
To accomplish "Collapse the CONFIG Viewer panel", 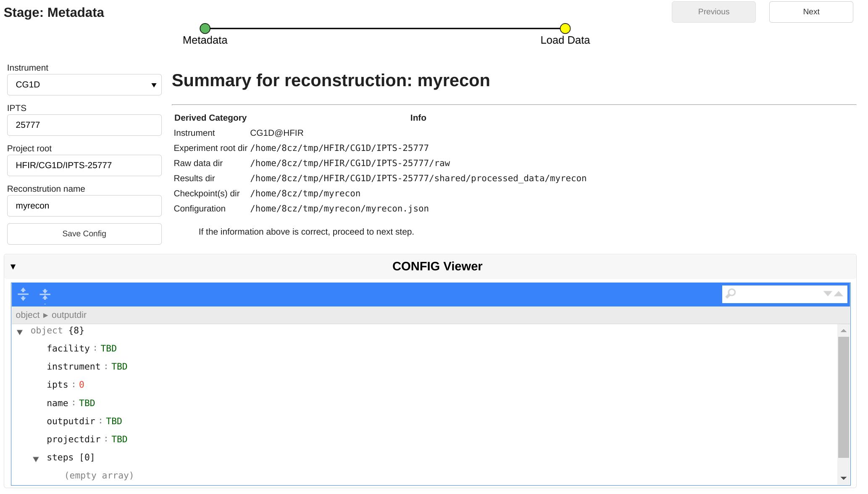I will (13, 267).
